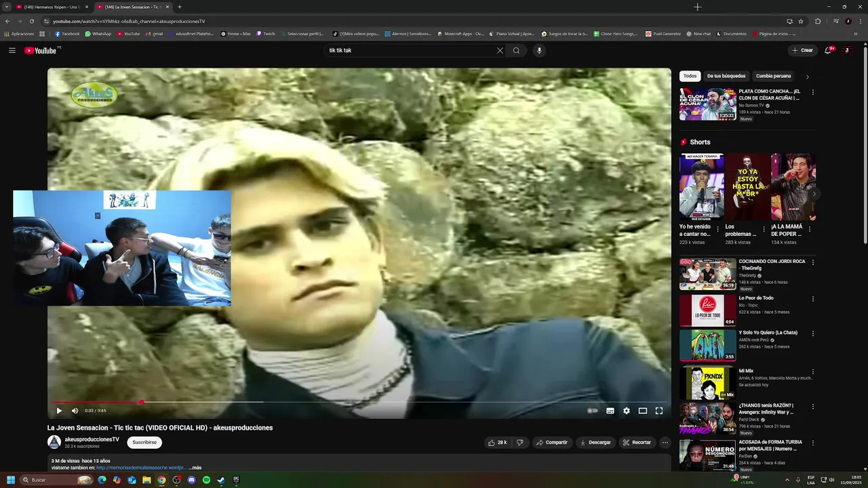This screenshot has height=488, width=868.
Task: Open more actions ellipsis below the video
Action: point(665,443)
